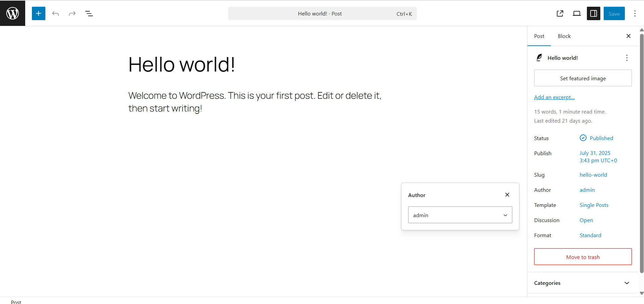This screenshot has height=304, width=644.
Task: Save the post
Action: pyautogui.click(x=614, y=13)
